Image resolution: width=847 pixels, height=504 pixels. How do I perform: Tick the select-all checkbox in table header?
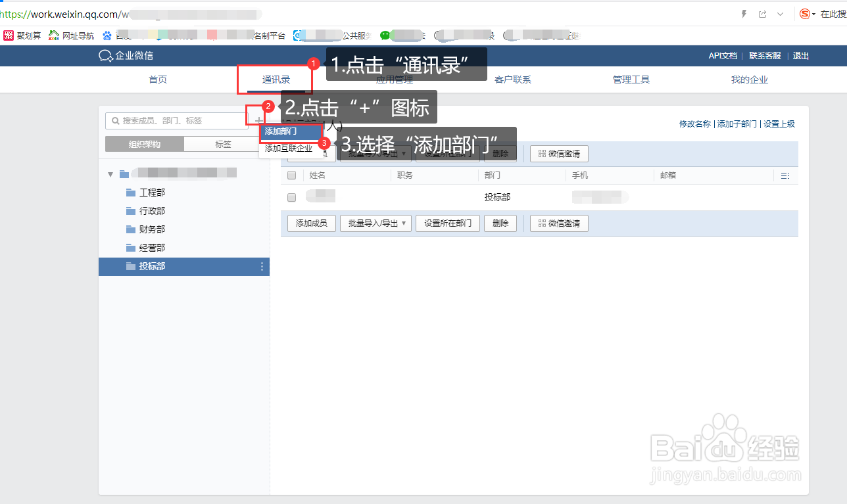click(x=292, y=175)
